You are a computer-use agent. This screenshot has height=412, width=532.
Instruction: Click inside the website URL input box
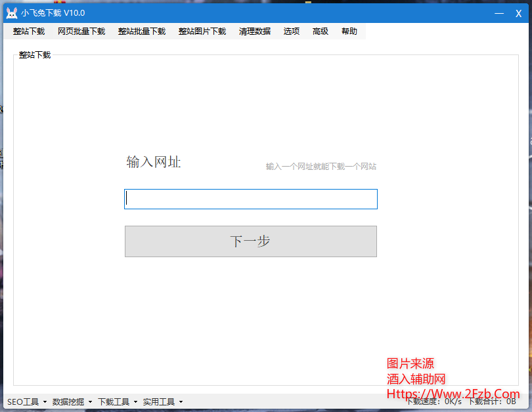coord(251,199)
